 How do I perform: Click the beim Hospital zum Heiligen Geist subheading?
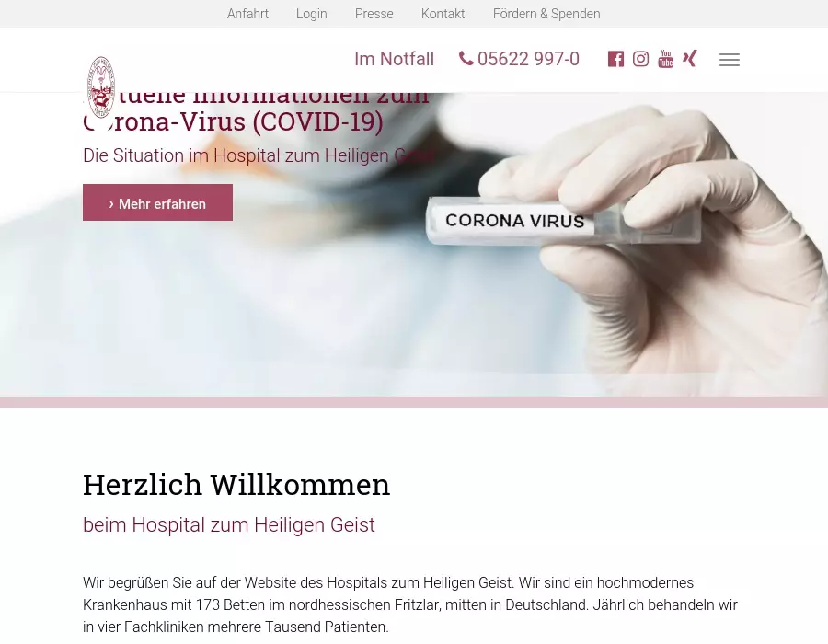tap(229, 525)
